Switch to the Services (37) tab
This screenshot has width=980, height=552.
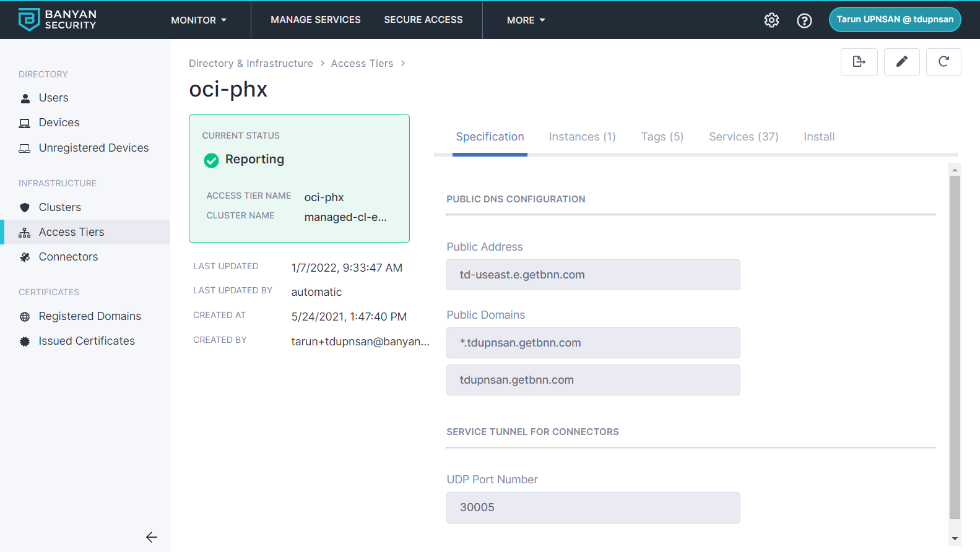click(x=744, y=137)
